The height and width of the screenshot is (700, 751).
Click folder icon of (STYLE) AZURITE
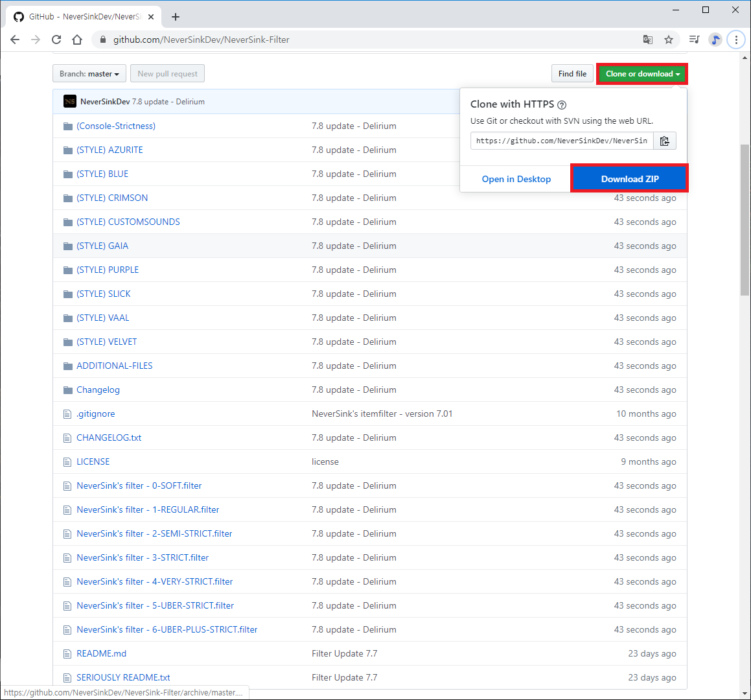[x=68, y=150]
